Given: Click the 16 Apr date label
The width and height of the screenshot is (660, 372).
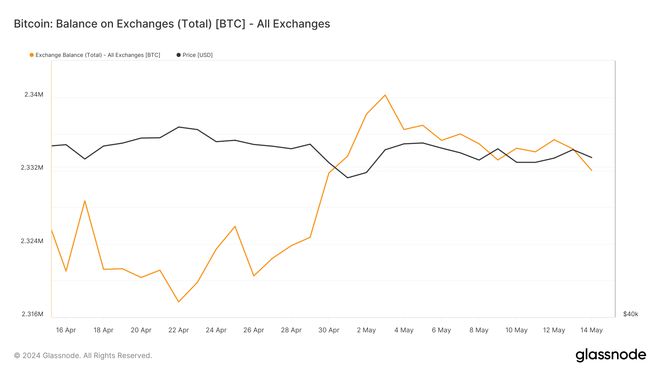Looking at the screenshot, I should 66,330.
